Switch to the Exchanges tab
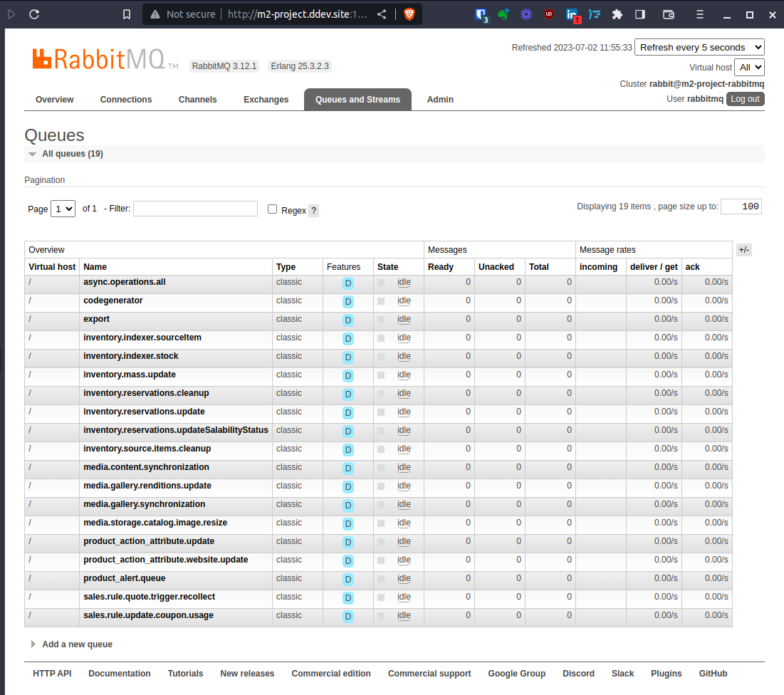Viewport: 784px width, 695px height. 266,100
